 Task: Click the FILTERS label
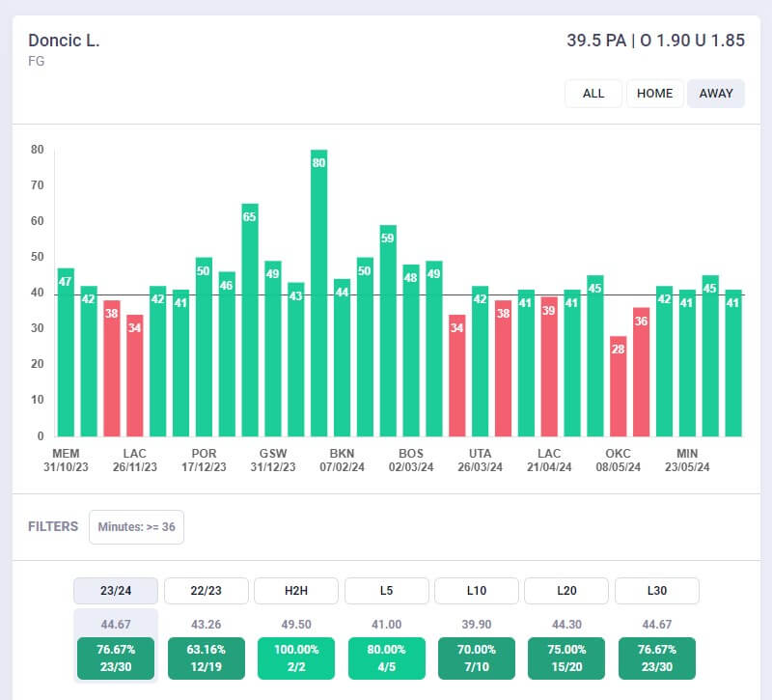53,526
